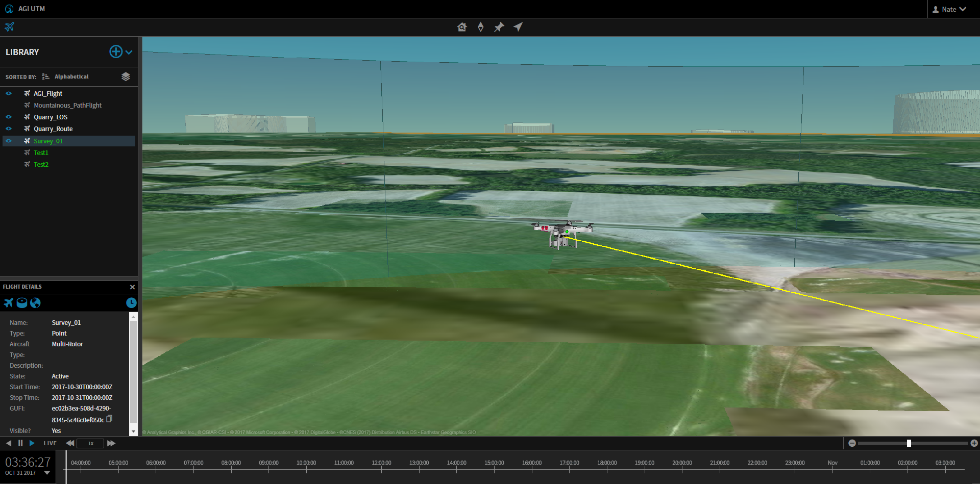Image resolution: width=980 pixels, height=484 pixels.
Task: Click the 18:00:00 timeline marker
Action: (x=607, y=463)
